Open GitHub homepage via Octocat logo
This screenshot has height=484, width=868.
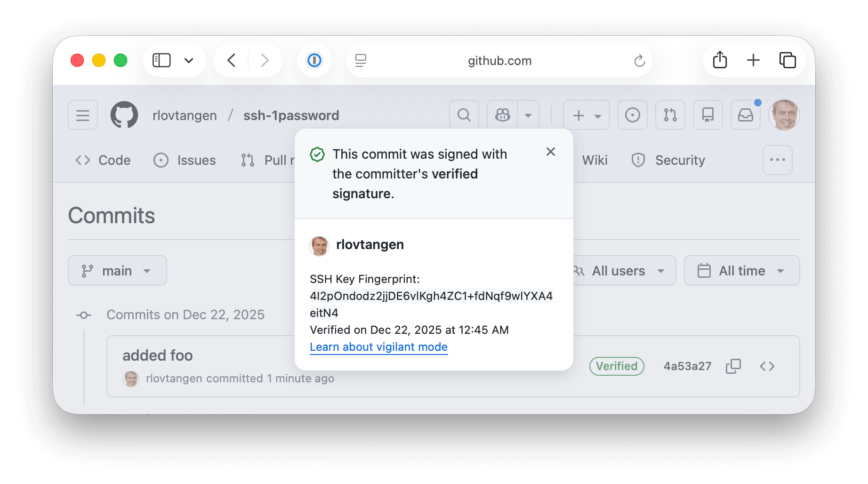coord(124,115)
